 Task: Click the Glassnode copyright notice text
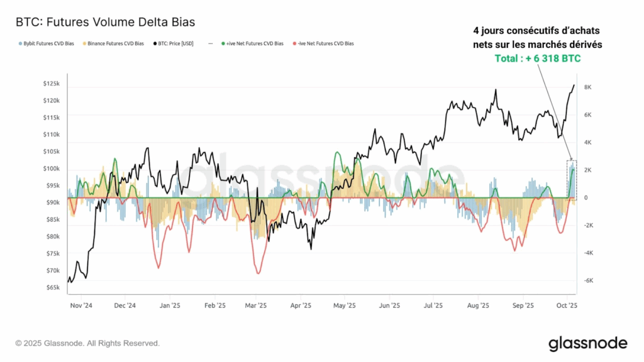coord(87,343)
